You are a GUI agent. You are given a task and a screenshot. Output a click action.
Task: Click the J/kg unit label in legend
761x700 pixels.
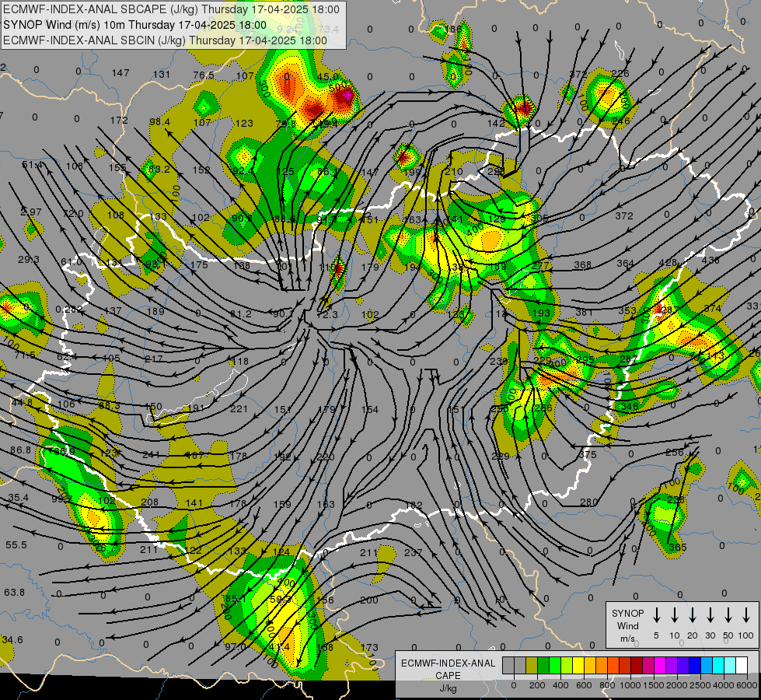pos(448,688)
